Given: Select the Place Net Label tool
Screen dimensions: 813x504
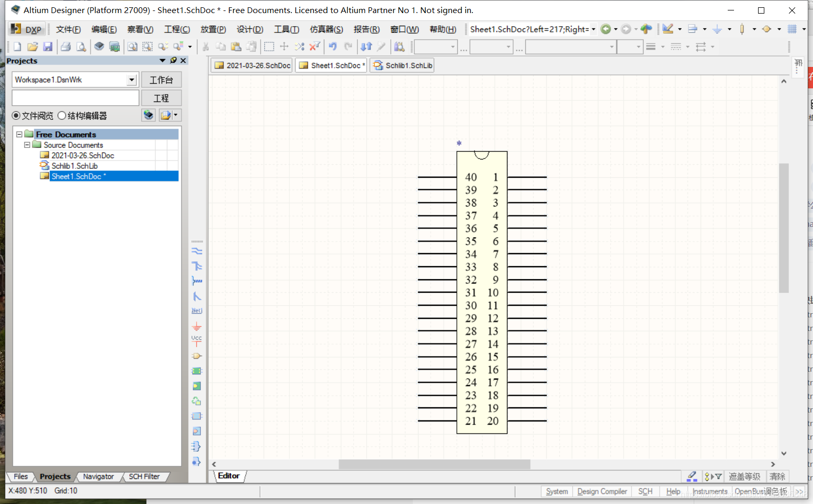Looking at the screenshot, I should 197,311.
